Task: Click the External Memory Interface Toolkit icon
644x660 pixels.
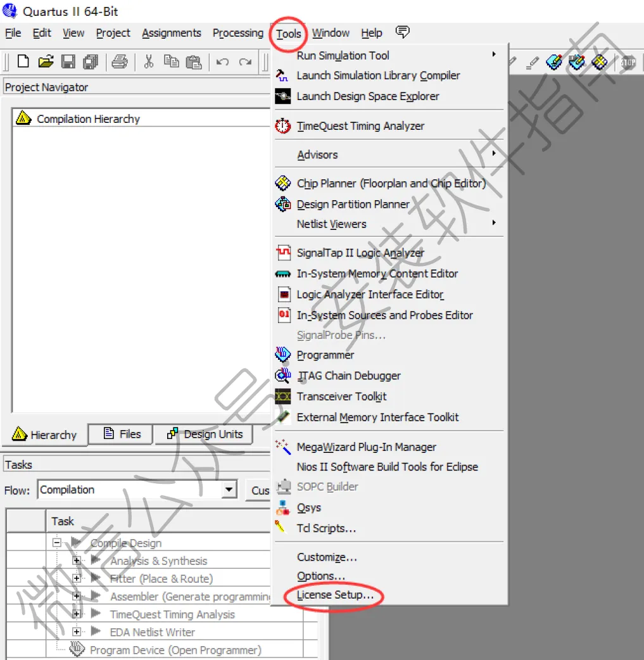Action: point(283,417)
